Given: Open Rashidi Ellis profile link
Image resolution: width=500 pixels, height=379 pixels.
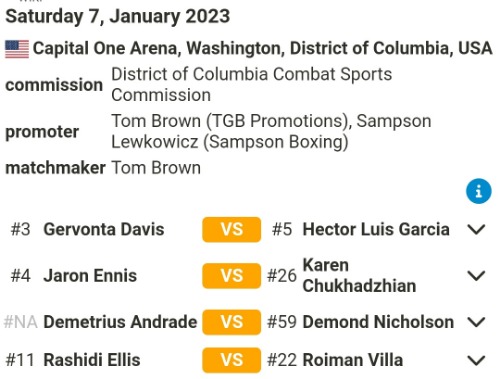Looking at the screenshot, I should point(92,360).
